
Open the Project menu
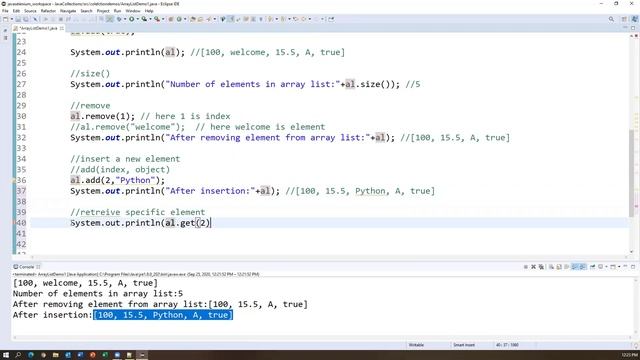[x=103, y=11]
